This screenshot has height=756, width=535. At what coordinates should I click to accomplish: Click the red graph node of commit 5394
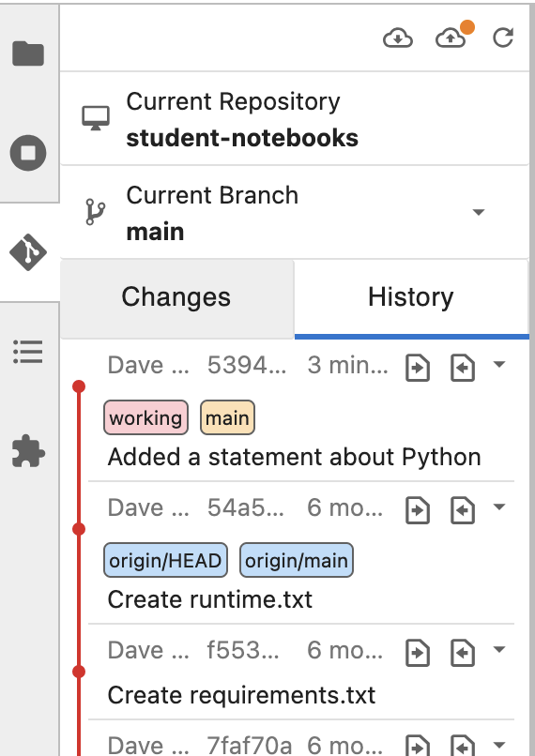(x=79, y=386)
